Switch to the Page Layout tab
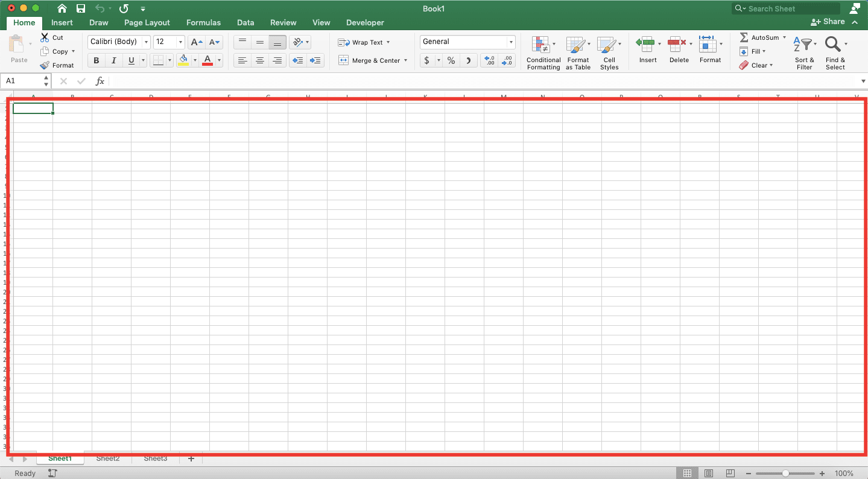Screen dimensions: 868x479 tap(147, 22)
